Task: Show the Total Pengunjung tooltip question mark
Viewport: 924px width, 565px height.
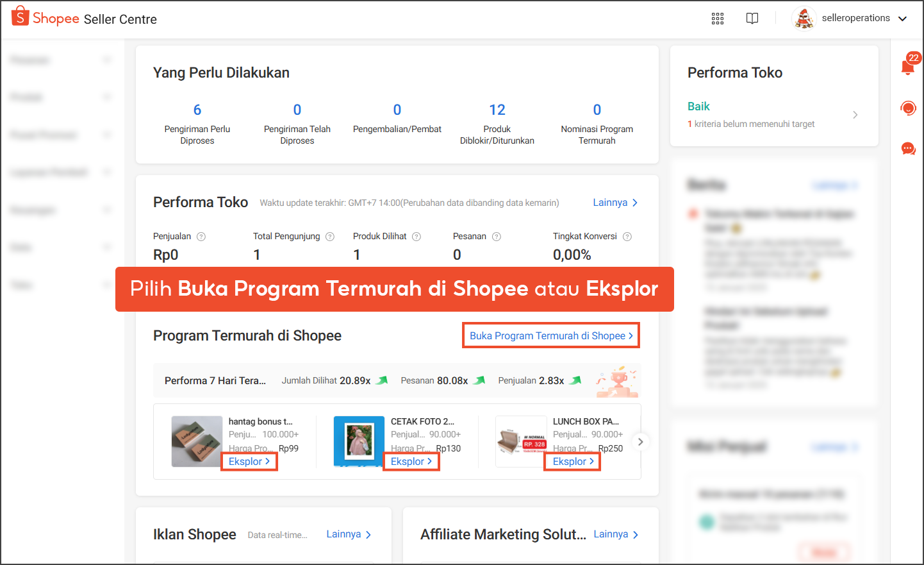Action: 329,236
